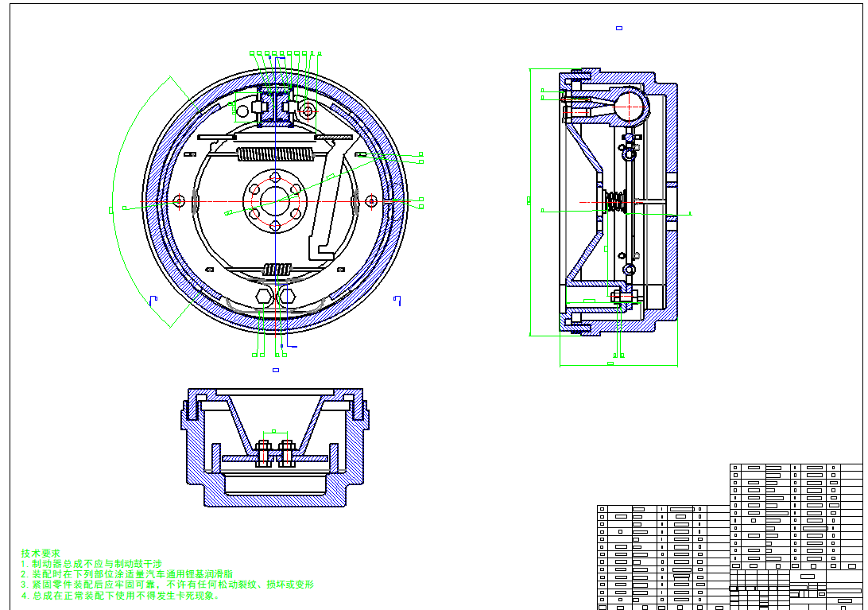Click the 技术要求 heading text
868x610 pixels.
coord(40,553)
